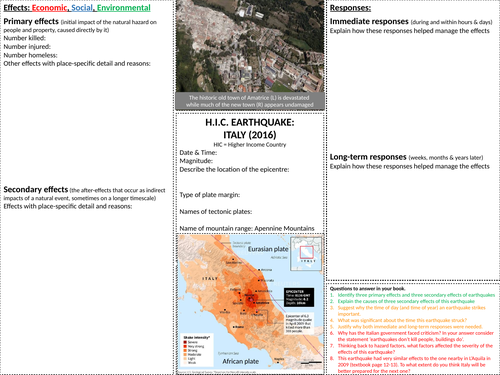Image resolution: width=500 pixels, height=375 pixels.
Task: Click the Italy inset locator map
Action: [306, 254]
